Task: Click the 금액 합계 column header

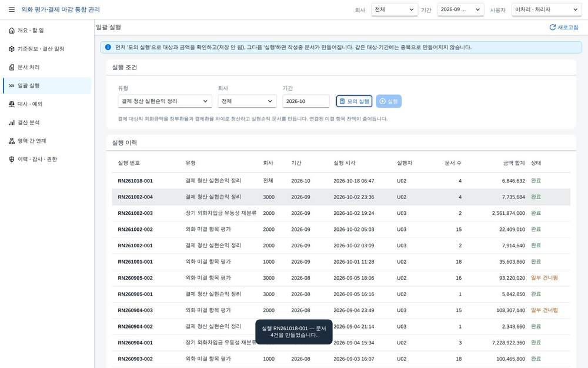Action: pos(514,163)
